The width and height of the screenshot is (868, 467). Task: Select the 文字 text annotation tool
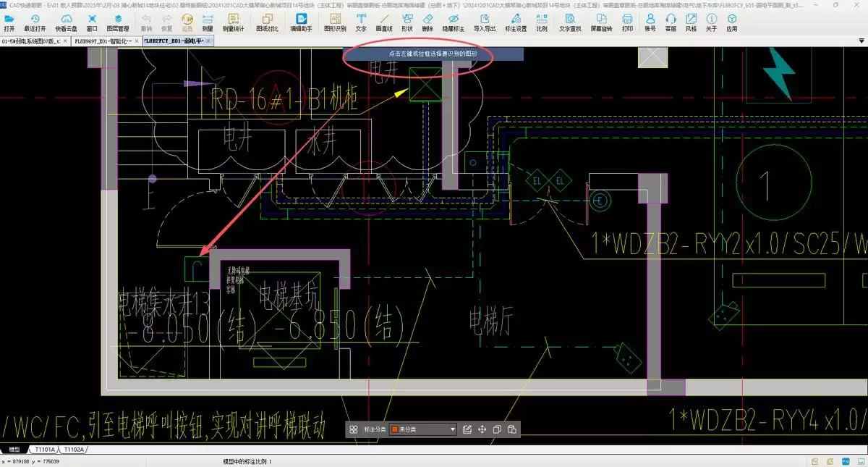pyautogui.click(x=362, y=22)
